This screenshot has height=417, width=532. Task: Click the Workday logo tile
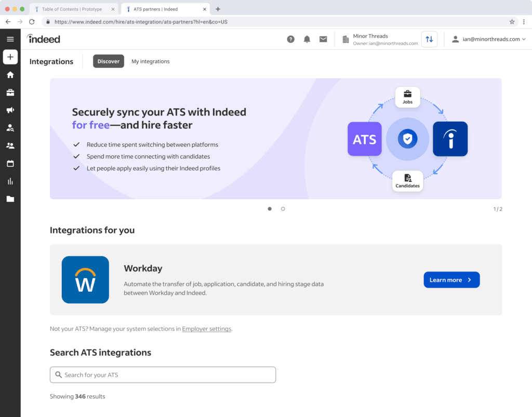[x=85, y=280]
